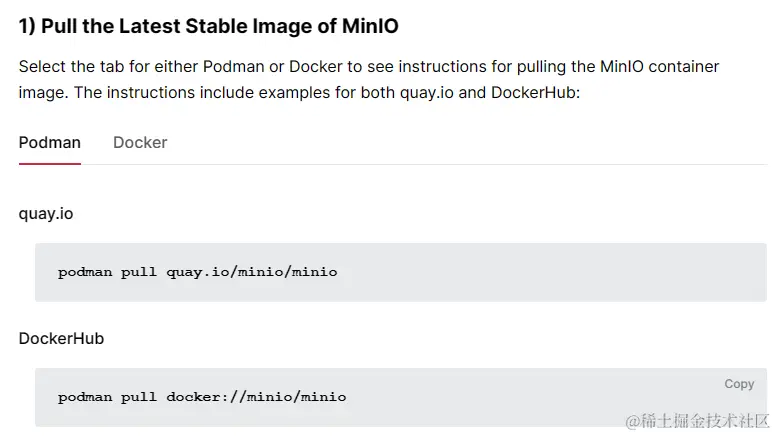
Task: Click the DockerHub subheading
Action: (x=62, y=338)
